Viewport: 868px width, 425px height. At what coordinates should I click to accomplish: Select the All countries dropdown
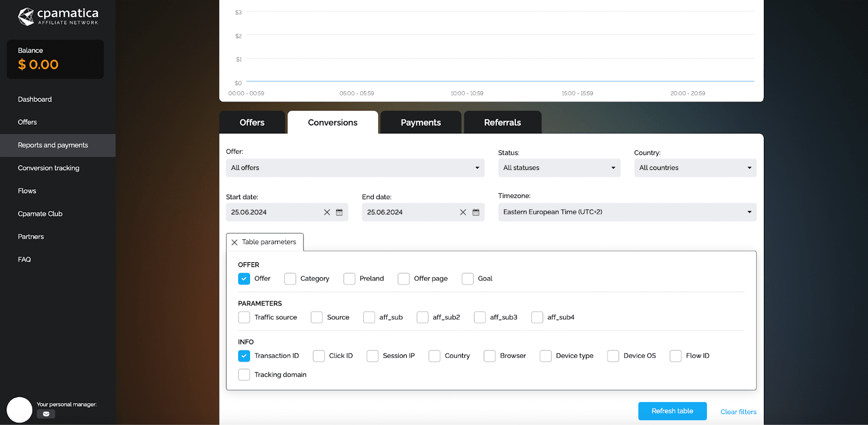[694, 168]
